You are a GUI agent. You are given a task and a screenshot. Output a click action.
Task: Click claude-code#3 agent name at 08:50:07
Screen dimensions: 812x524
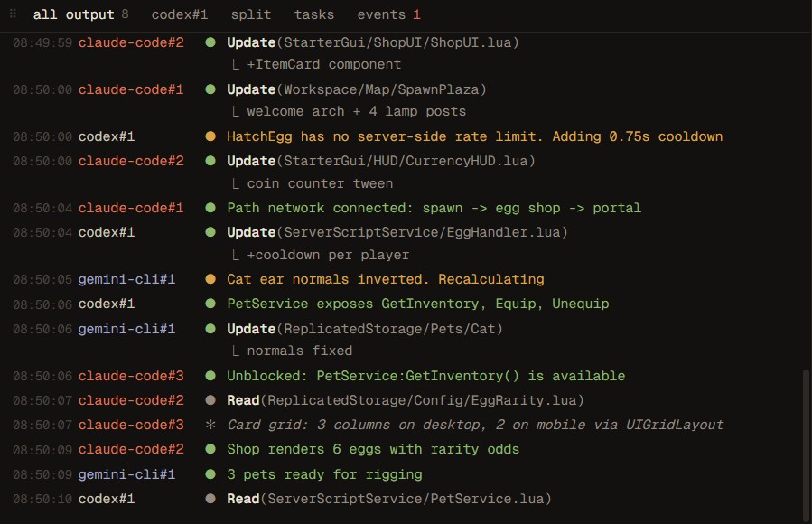click(131, 425)
